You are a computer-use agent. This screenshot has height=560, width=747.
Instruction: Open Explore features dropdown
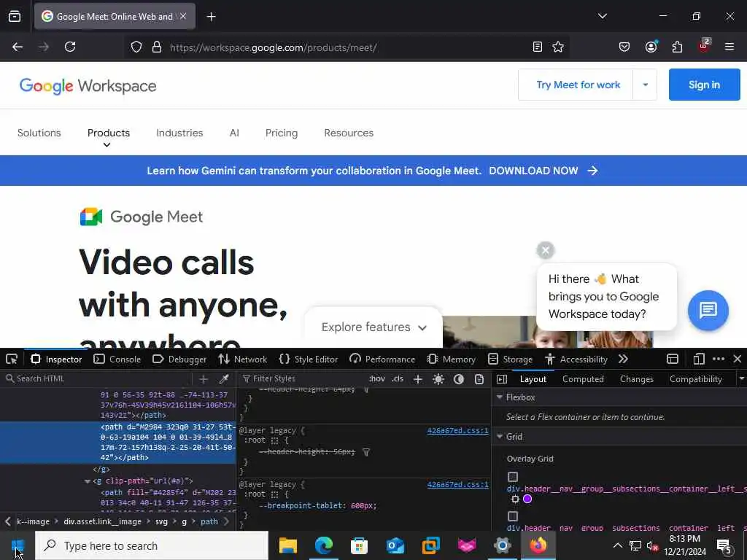374,327
